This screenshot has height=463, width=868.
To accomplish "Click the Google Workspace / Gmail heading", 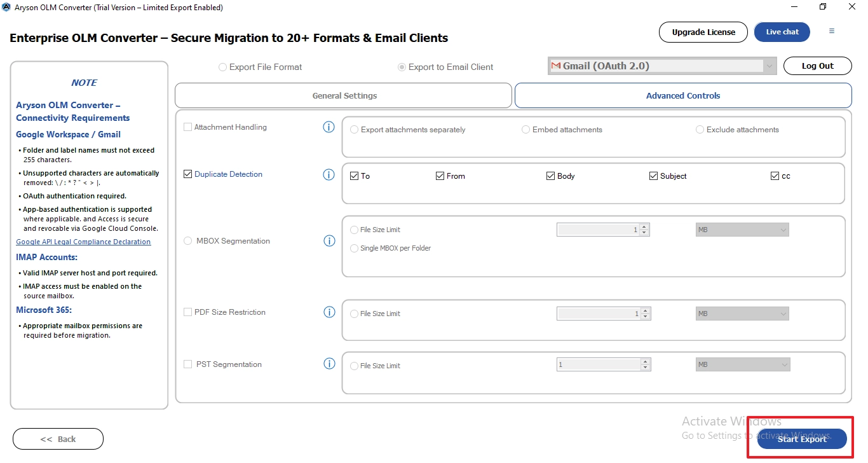I will pos(68,134).
